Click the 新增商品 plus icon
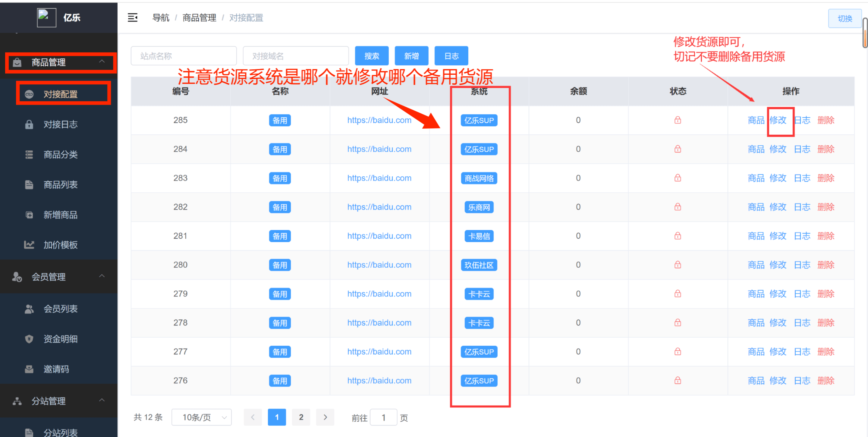Viewport: 868px width, 437px height. (x=29, y=215)
